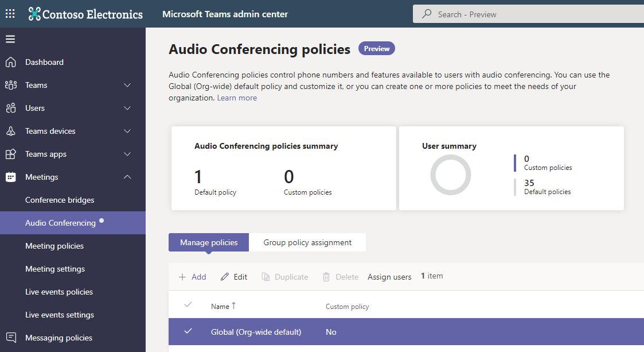Click the Add policy button
The width and height of the screenshot is (644, 352).
(x=192, y=277)
